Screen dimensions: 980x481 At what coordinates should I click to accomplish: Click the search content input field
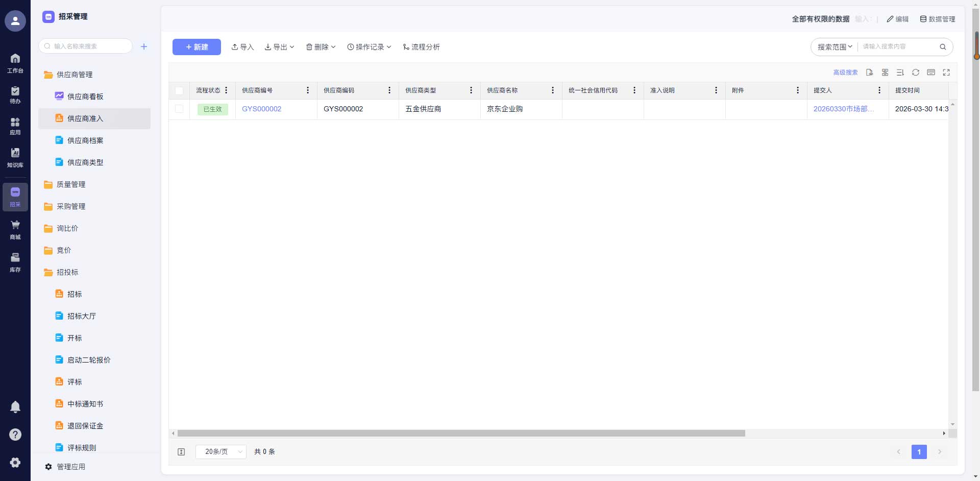coord(898,46)
